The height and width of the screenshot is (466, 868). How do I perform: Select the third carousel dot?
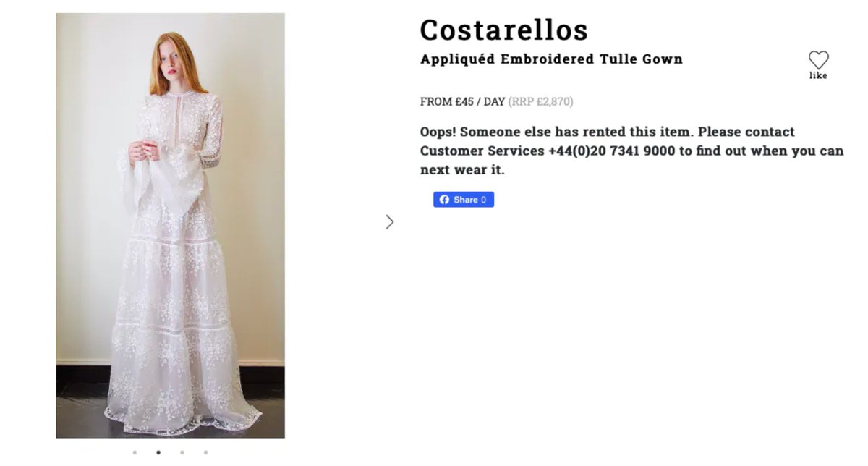pos(182,452)
